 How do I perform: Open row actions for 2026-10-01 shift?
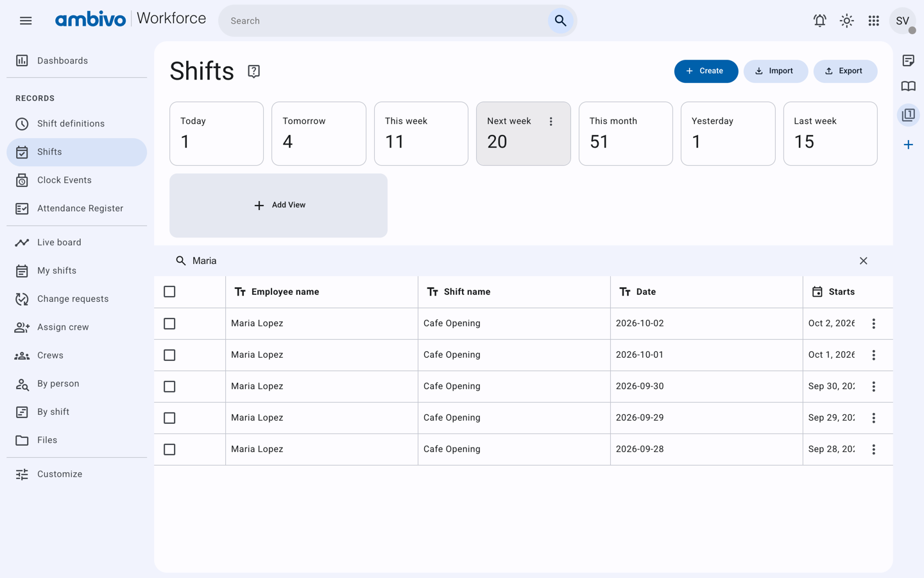click(873, 355)
